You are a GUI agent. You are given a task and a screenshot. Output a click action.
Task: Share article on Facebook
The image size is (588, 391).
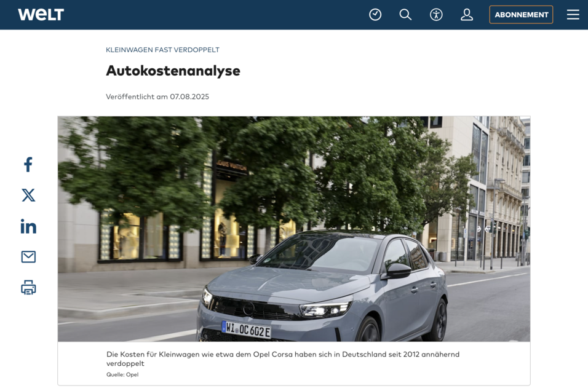pyautogui.click(x=28, y=164)
